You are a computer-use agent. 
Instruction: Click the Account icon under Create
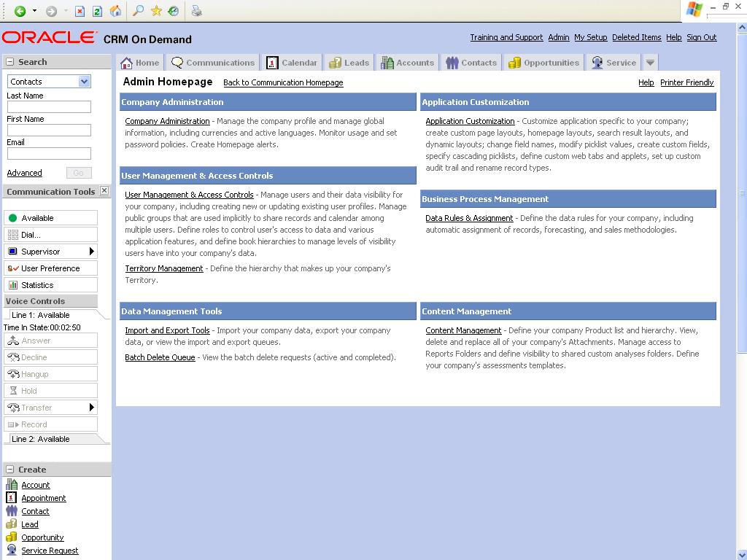click(x=12, y=484)
